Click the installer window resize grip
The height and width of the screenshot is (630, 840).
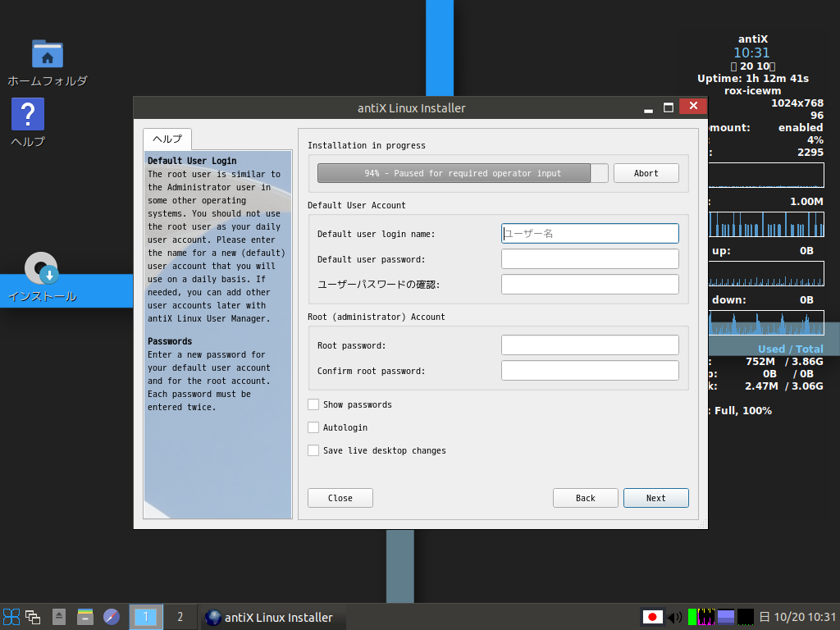(x=702, y=524)
